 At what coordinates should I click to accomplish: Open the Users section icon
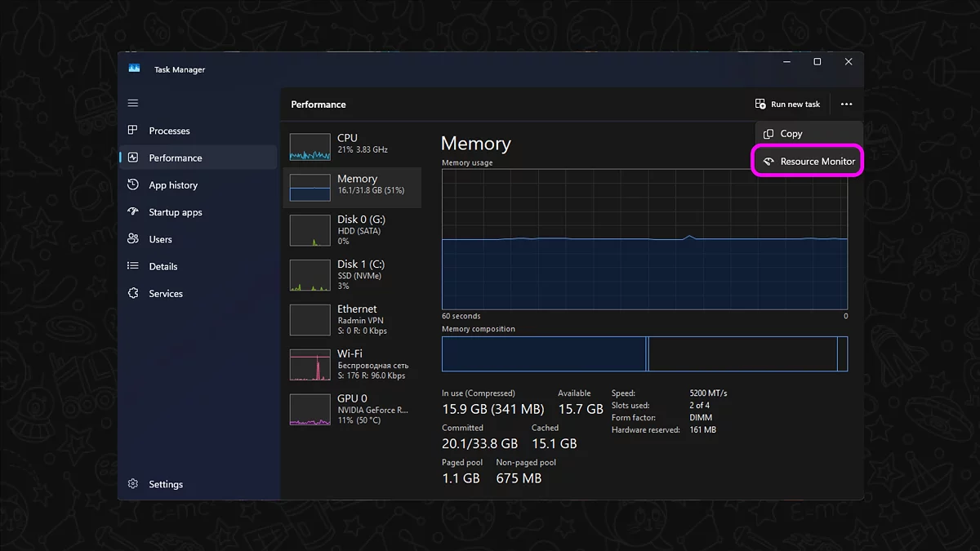[x=133, y=239]
